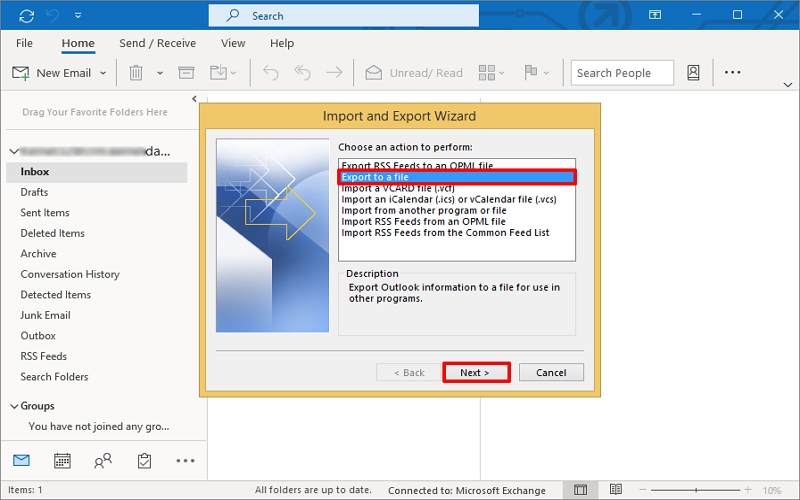Click the zoom in plus button
Screen dimensions: 800x500
pos(748,490)
